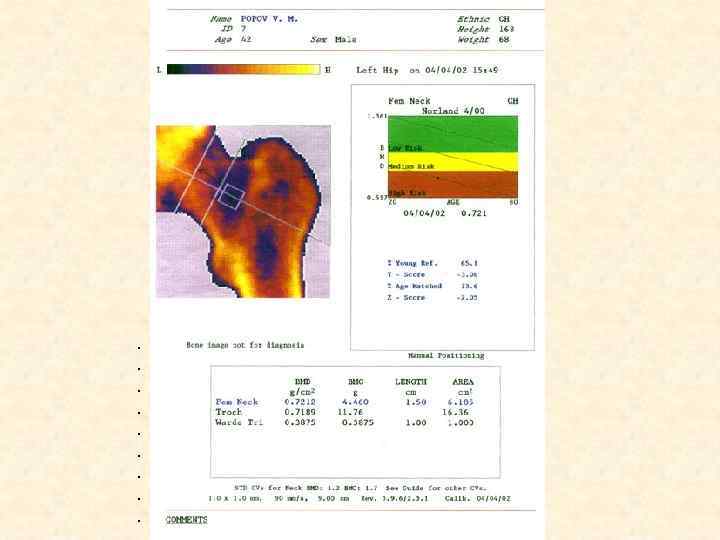This screenshot has height=540, width=720.
Task: Click the Sex value Male
Action: tap(346, 39)
